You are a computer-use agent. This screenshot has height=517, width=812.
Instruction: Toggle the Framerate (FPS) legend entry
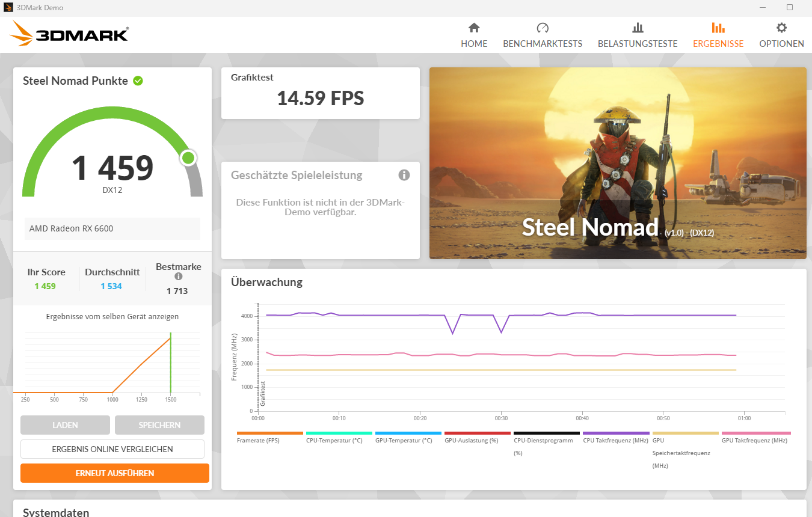click(x=270, y=437)
